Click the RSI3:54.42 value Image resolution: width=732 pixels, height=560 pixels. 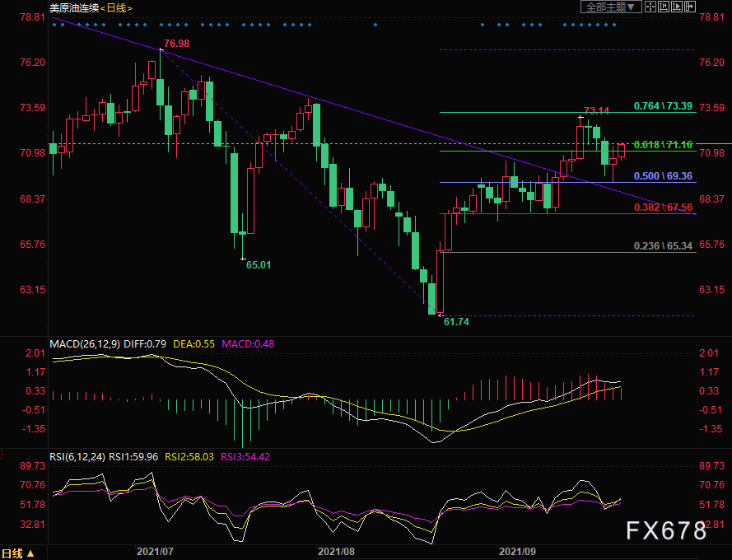(245, 457)
